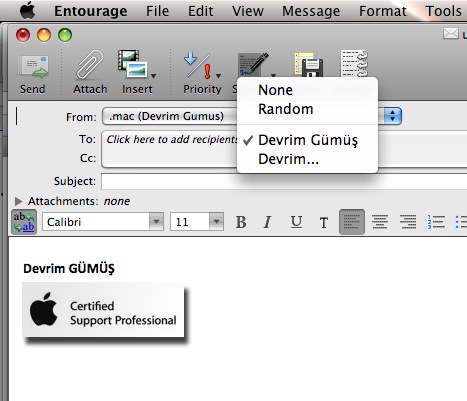Toggle Bold formatting
The width and height of the screenshot is (467, 401).
tap(241, 222)
